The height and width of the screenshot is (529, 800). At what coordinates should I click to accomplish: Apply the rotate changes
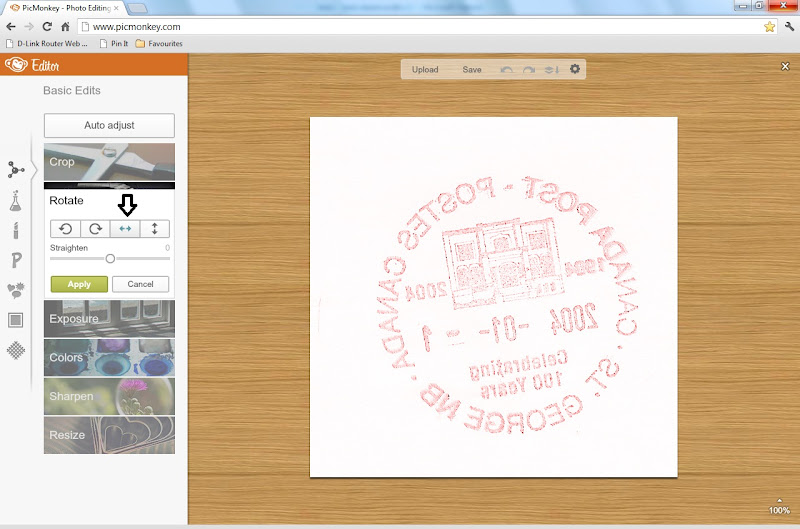pyautogui.click(x=79, y=284)
